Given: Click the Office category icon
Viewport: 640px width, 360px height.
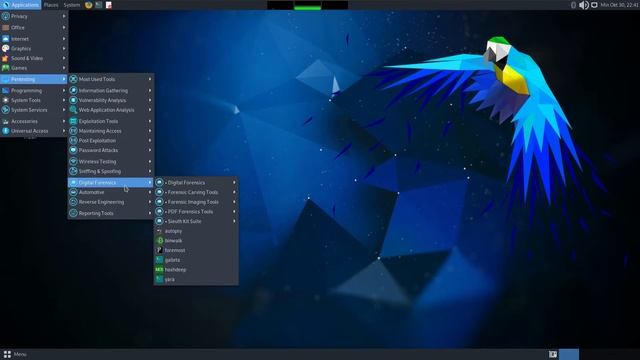Looking at the screenshot, I should (6, 27).
